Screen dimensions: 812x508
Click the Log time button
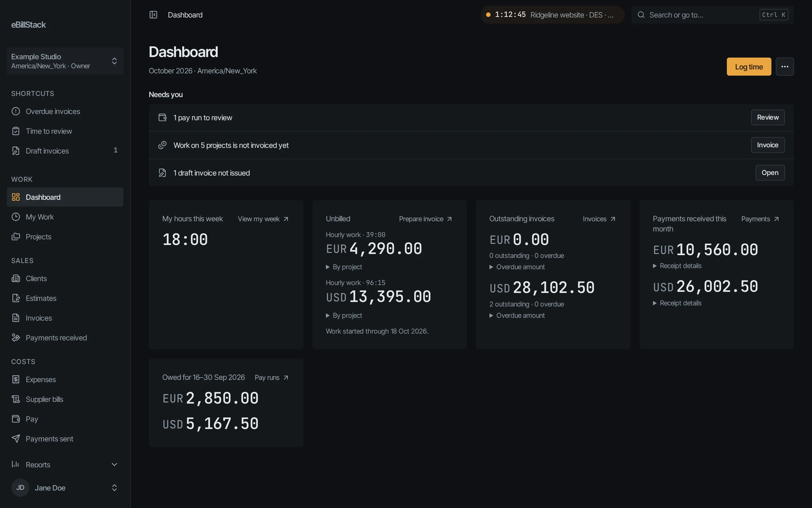point(749,67)
